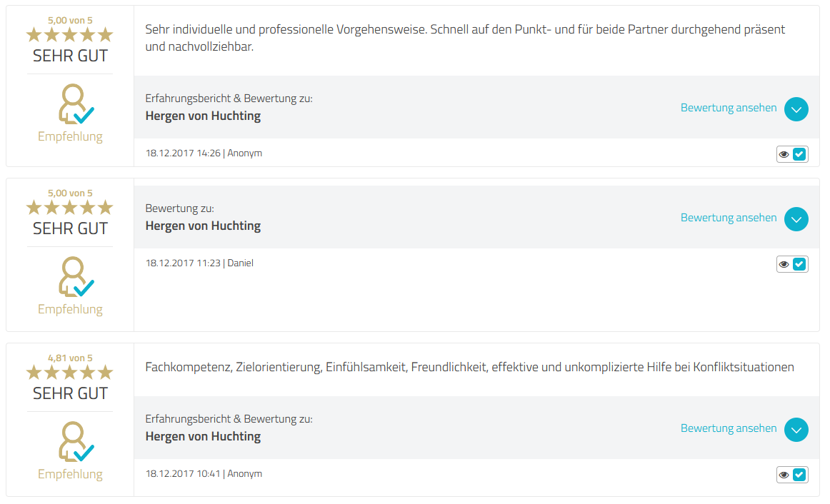
Task: Toggle the eye icon in Daniel's review
Action: pyautogui.click(x=784, y=264)
